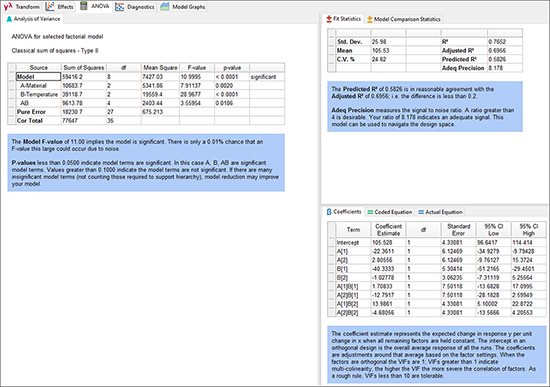Viewport: 550px width, 387px height.
Task: Open the Model Graphs surface icon
Action: [165, 7]
